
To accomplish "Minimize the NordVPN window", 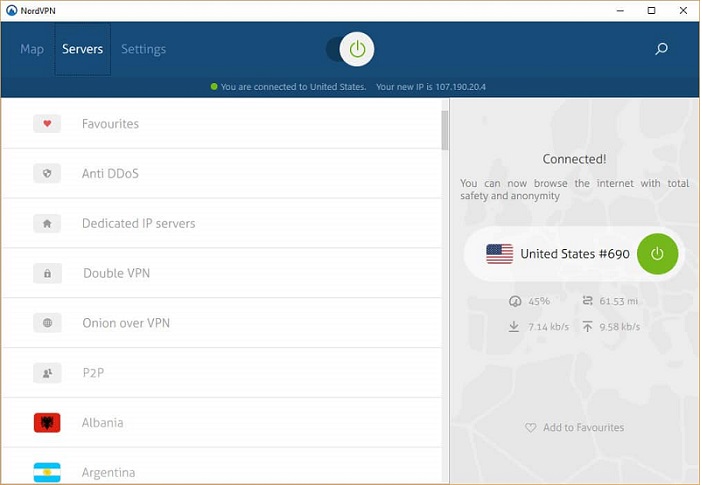I will pyautogui.click(x=620, y=10).
